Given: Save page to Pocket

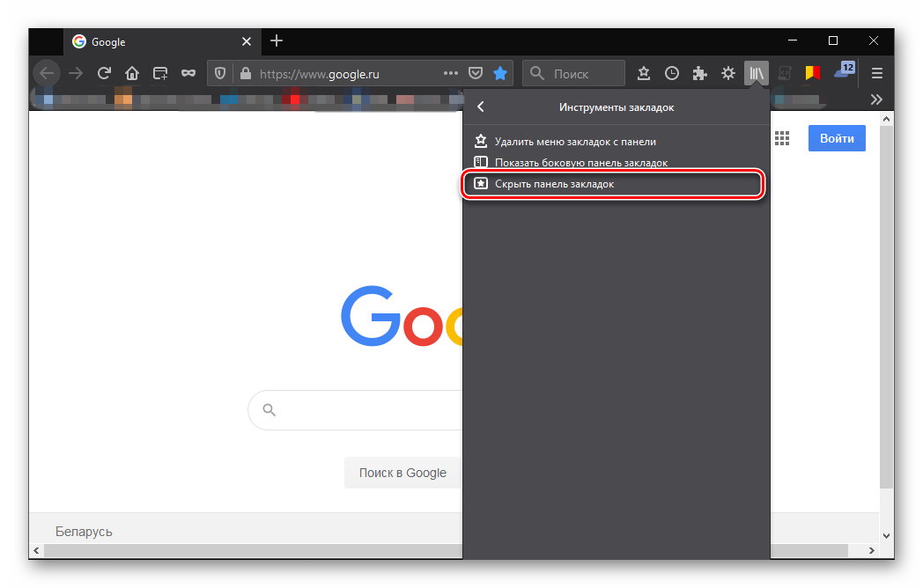Looking at the screenshot, I should pyautogui.click(x=476, y=73).
